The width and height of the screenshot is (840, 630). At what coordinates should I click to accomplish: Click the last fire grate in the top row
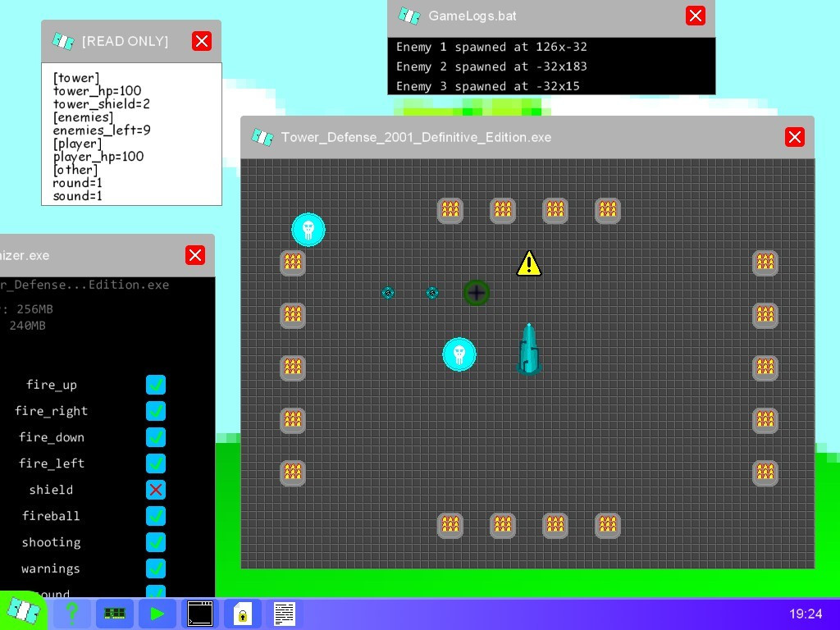pyautogui.click(x=608, y=210)
